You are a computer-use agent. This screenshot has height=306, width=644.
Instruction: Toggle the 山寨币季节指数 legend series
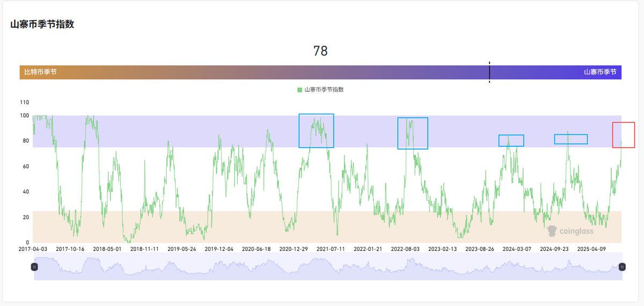click(x=320, y=89)
